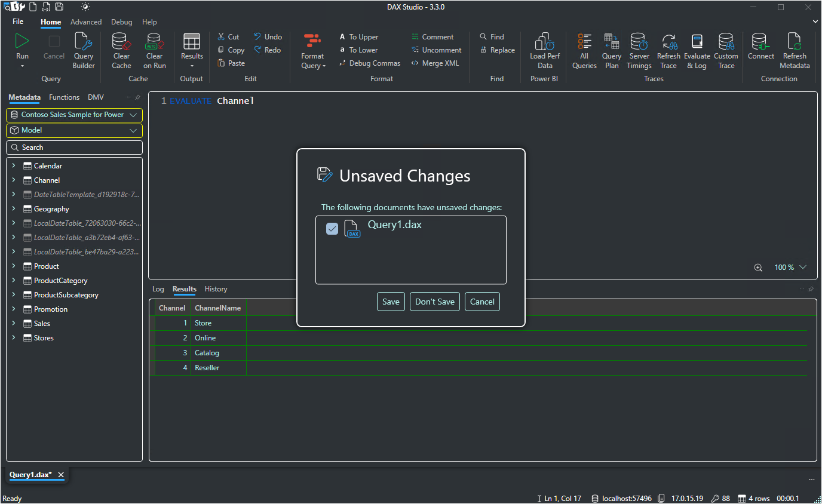The height and width of the screenshot is (504, 822).
Task: Open the Model selection dropdown
Action: (75, 130)
